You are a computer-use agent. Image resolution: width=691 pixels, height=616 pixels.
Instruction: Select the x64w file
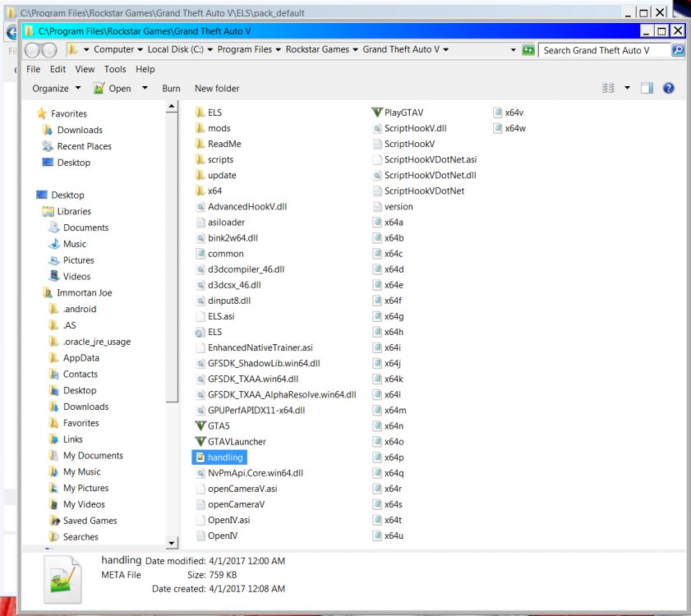(x=515, y=128)
